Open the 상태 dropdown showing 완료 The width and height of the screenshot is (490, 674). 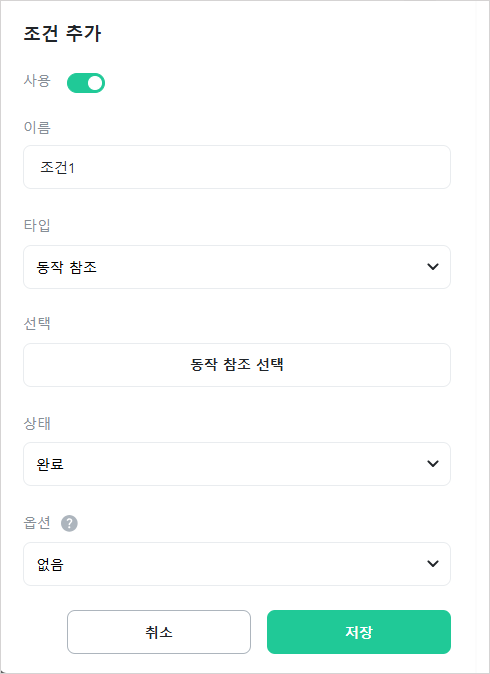[x=237, y=464]
